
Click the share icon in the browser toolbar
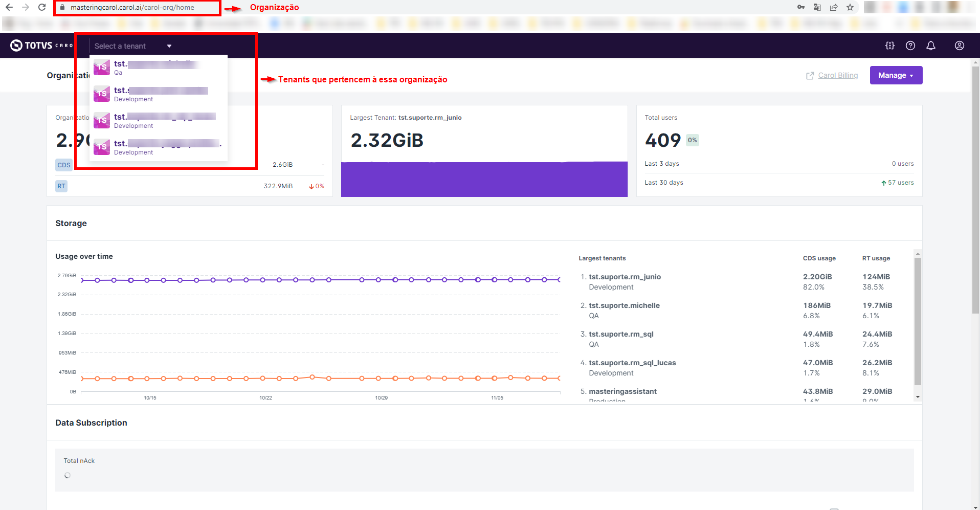834,7
